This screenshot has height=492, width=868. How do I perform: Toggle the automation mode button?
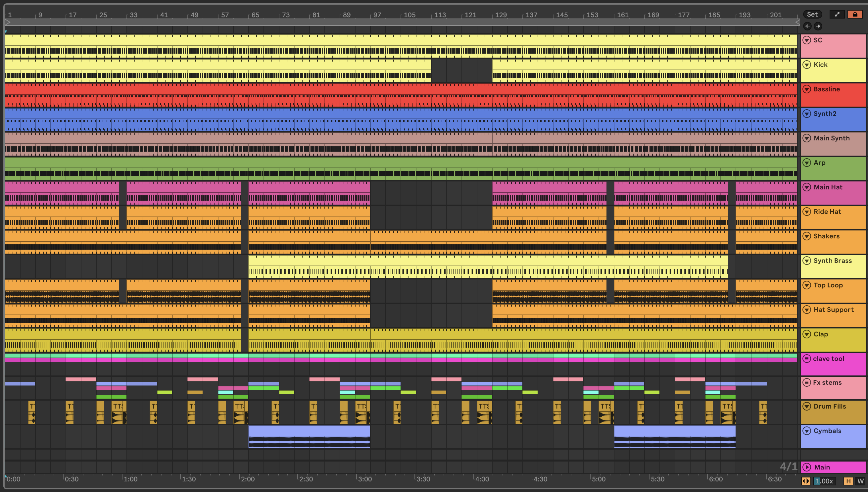coord(837,14)
